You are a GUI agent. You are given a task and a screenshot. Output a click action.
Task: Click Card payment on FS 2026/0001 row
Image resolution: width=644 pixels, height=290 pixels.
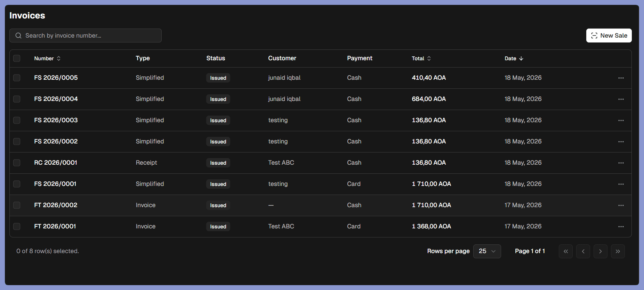click(x=354, y=184)
